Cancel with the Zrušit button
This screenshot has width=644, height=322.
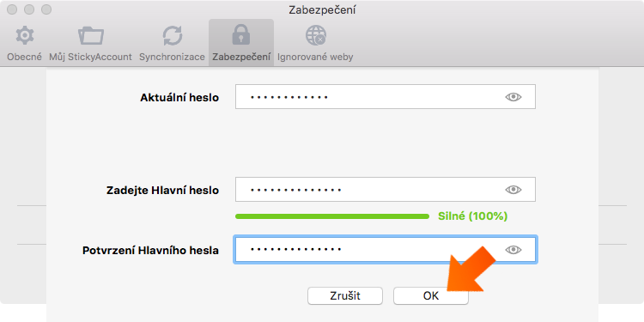click(x=345, y=295)
